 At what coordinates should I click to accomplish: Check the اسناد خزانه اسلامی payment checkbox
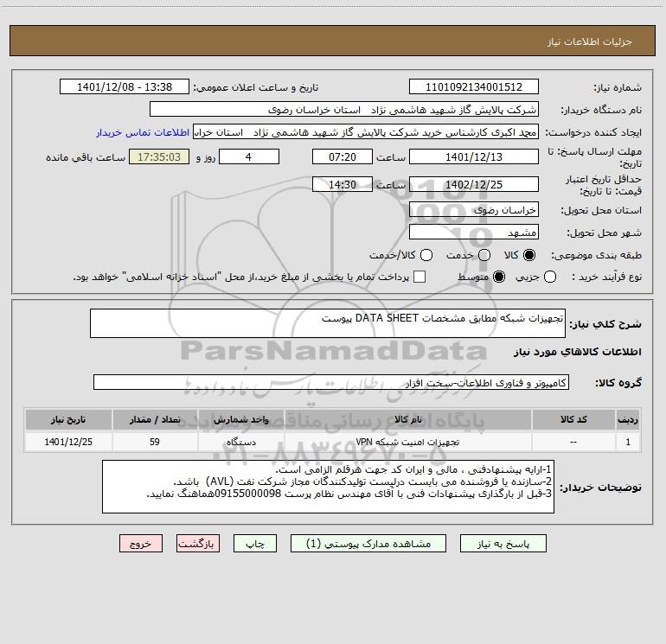point(419,277)
